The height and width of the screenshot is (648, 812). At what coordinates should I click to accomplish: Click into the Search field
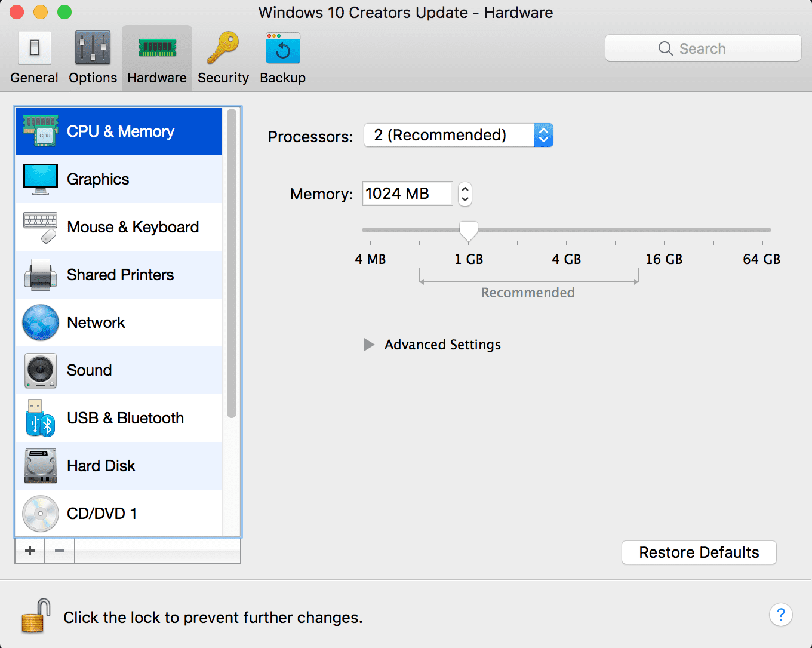click(x=703, y=48)
